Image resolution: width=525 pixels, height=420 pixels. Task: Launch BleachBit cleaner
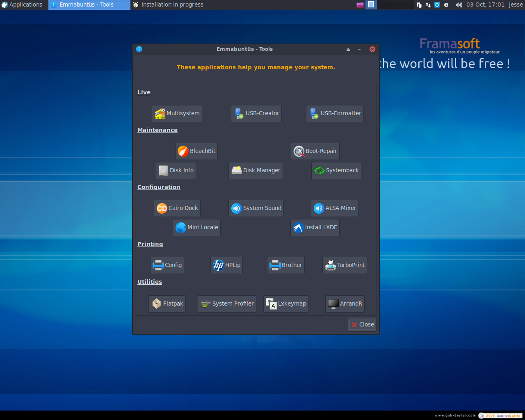(196, 151)
